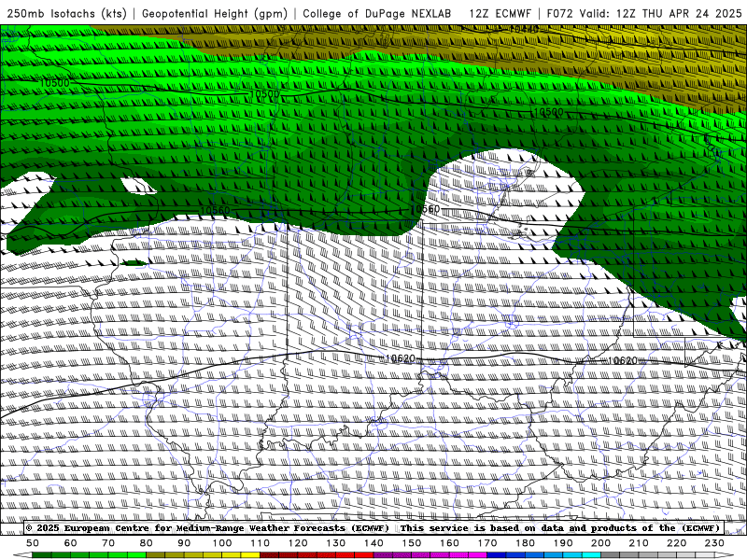Click the 10500 contour label nearest the right edge

point(548,112)
